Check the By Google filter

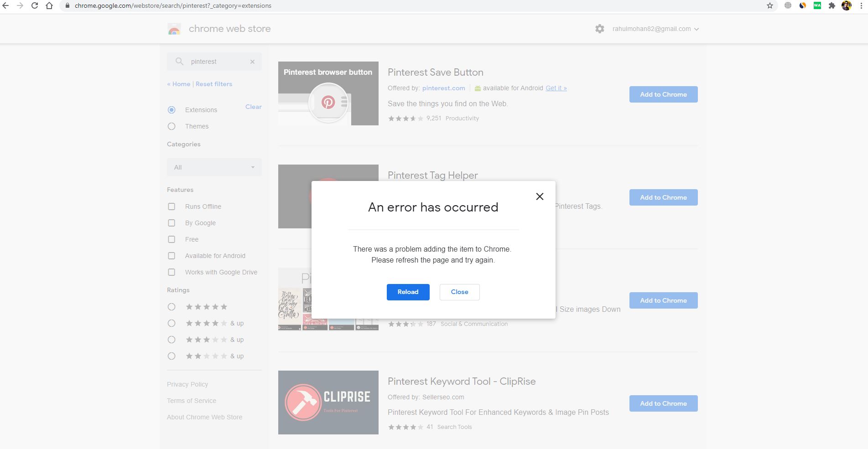[x=172, y=223]
